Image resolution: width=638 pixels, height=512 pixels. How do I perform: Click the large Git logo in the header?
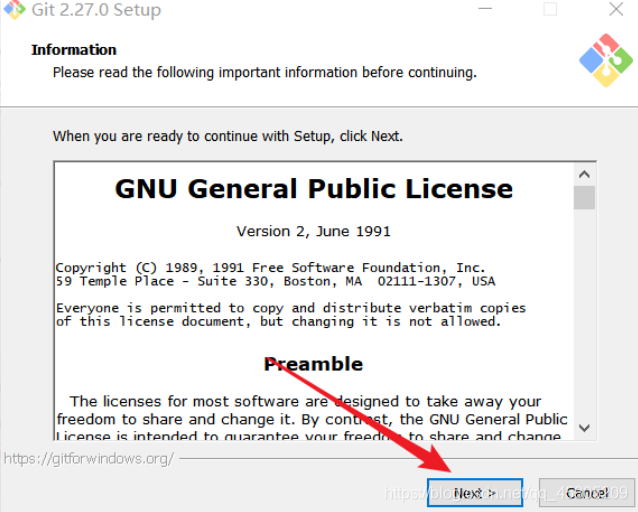[x=606, y=60]
